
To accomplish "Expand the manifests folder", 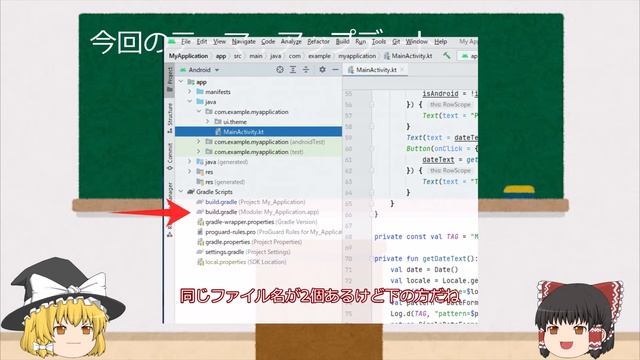I will coord(190,92).
